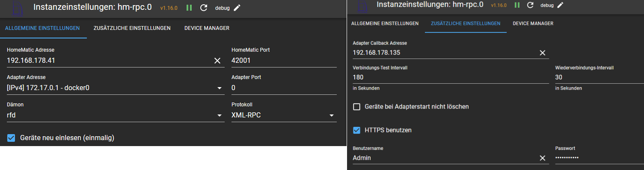Click version v1.16.0 in right window

(x=499, y=5)
